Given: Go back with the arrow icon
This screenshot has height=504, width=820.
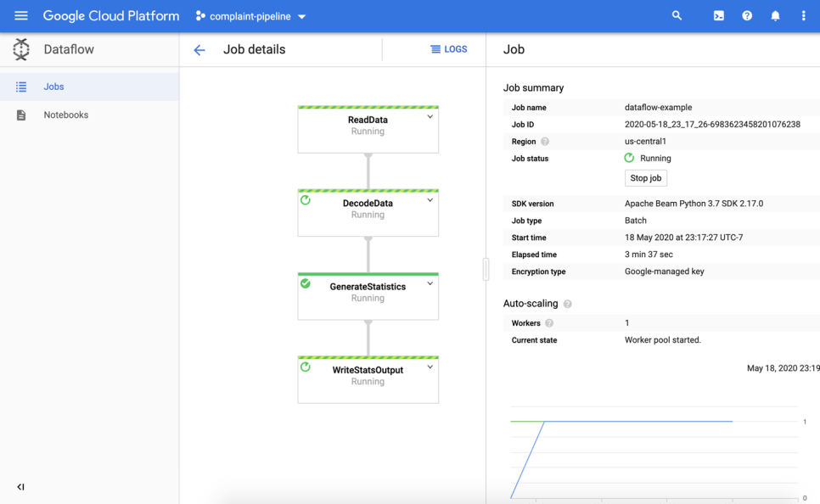Looking at the screenshot, I should click(x=199, y=50).
